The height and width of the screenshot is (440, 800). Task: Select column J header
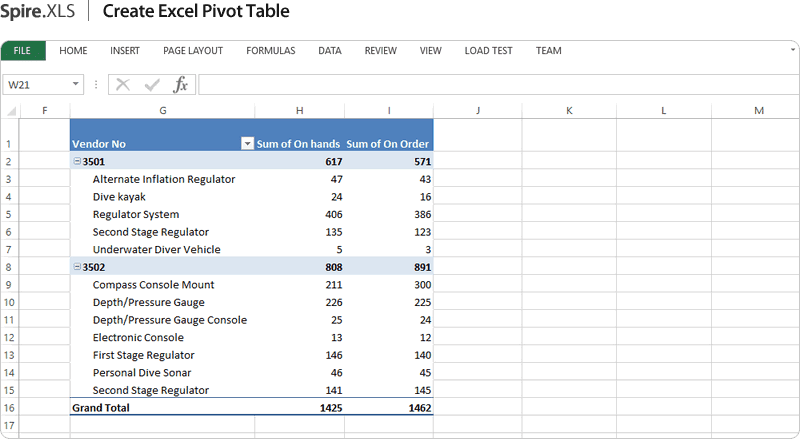tap(478, 111)
